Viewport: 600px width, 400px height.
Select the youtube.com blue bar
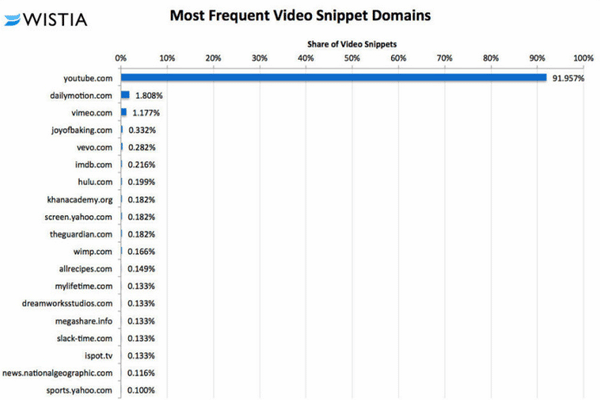point(334,78)
